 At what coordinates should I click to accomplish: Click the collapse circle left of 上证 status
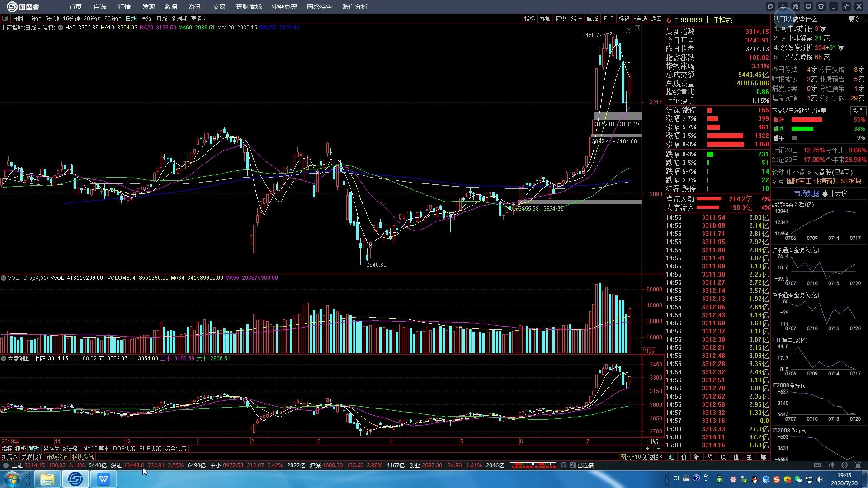coord(6,465)
